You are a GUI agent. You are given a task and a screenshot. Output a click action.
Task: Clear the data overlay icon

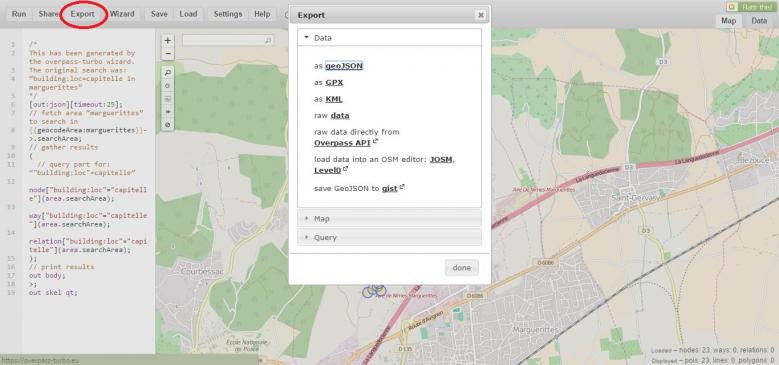tap(168, 125)
